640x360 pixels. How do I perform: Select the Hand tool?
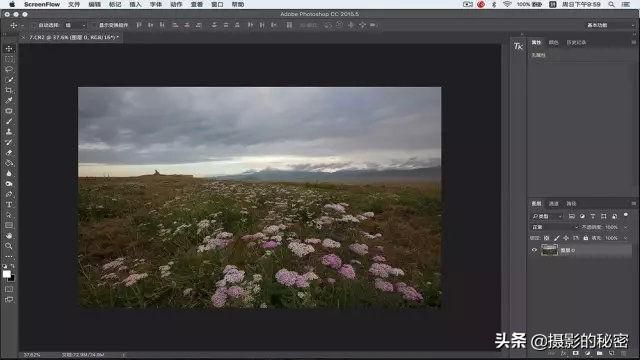pyautogui.click(x=9, y=236)
